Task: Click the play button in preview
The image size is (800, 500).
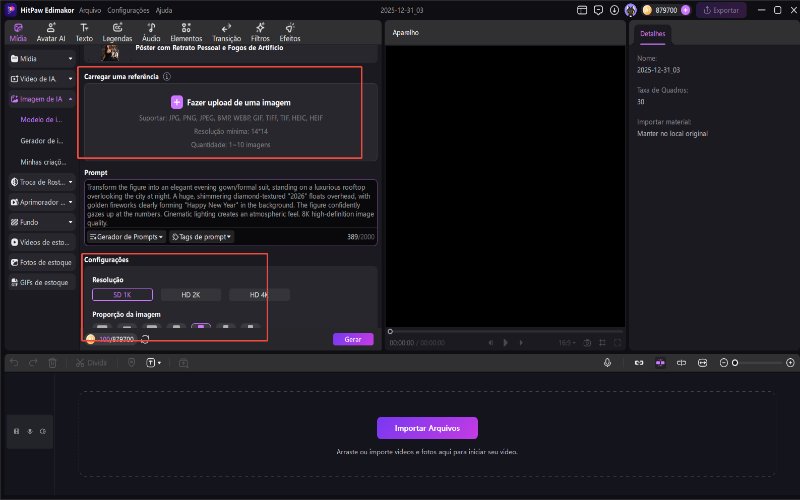Action: coord(506,342)
